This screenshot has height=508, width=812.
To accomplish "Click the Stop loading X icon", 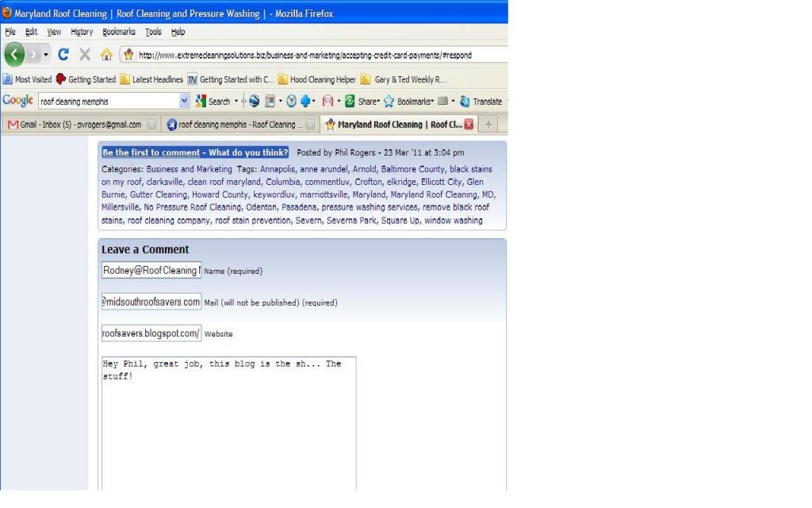I will (85, 55).
